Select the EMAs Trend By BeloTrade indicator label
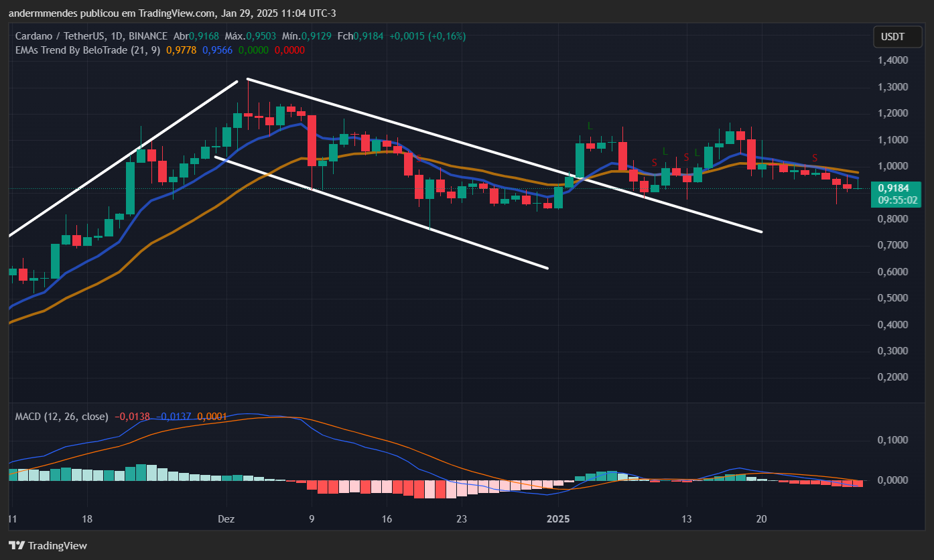Image resolution: width=934 pixels, height=560 pixels. [88, 50]
